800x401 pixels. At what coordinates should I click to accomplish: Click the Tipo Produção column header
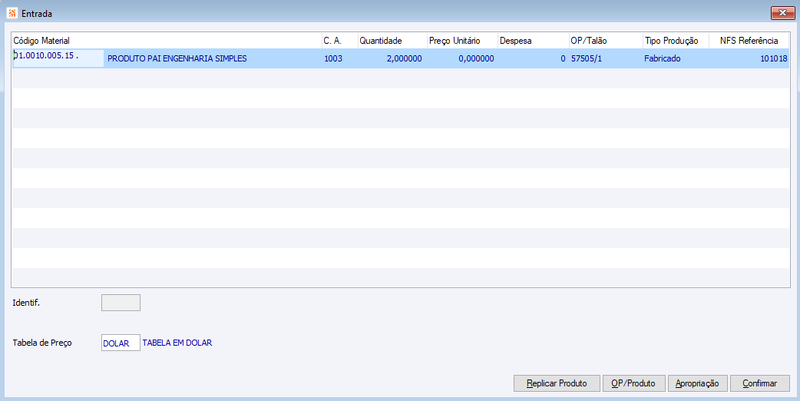click(x=676, y=41)
